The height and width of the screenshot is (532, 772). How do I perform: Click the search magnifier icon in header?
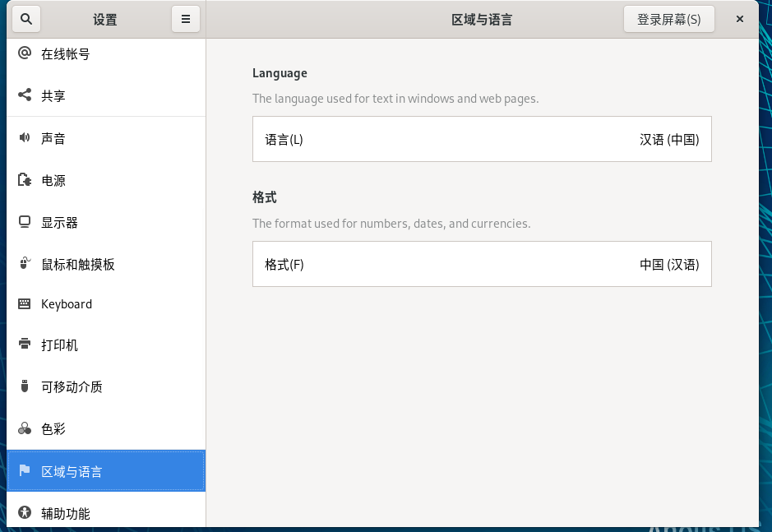(27, 19)
